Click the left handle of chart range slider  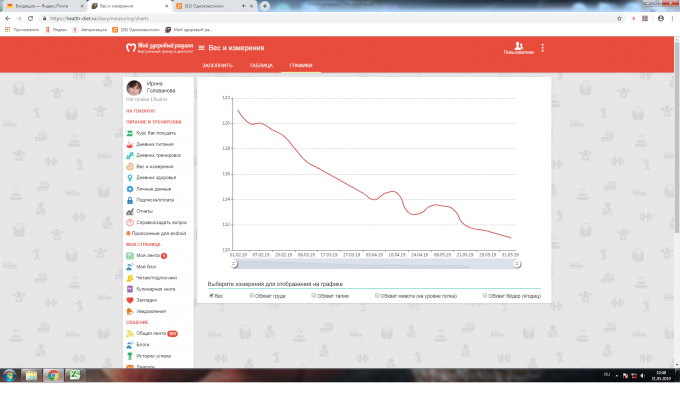pyautogui.click(x=233, y=264)
